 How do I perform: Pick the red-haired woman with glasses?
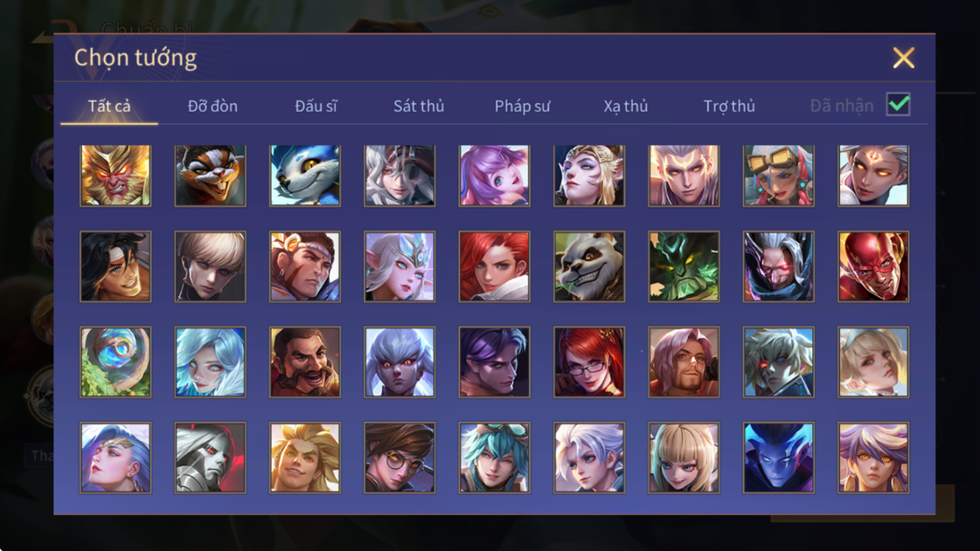[589, 362]
